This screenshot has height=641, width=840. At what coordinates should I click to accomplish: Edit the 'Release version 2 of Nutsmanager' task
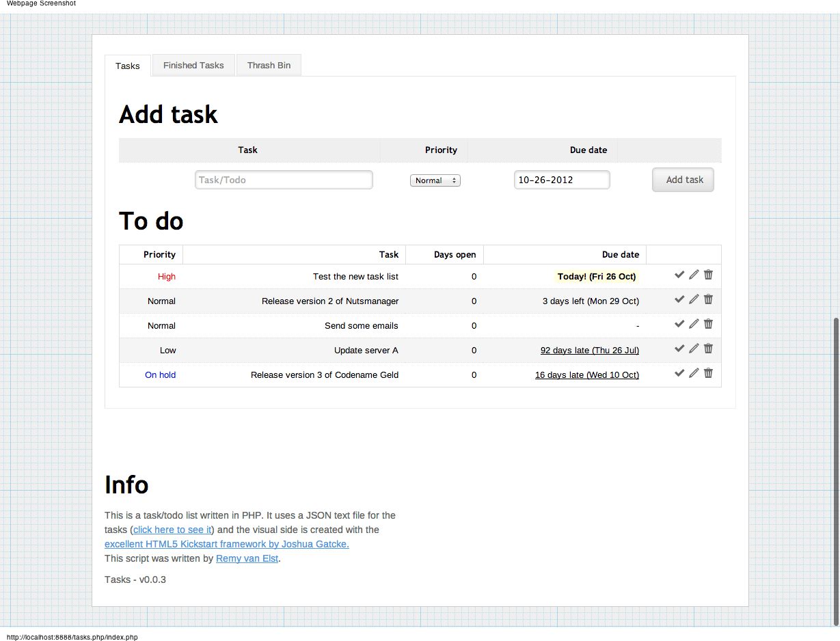[x=694, y=299]
